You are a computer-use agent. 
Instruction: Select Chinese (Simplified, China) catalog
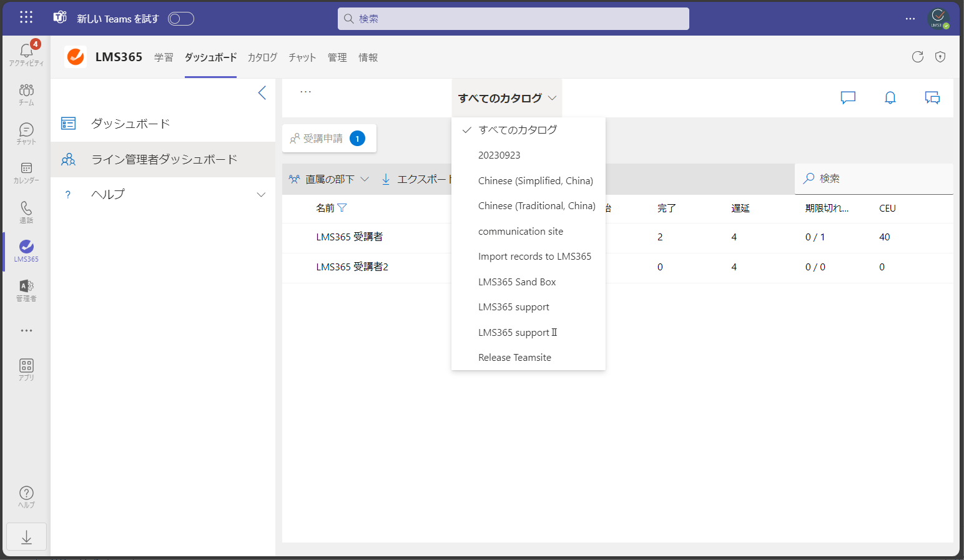(528, 180)
